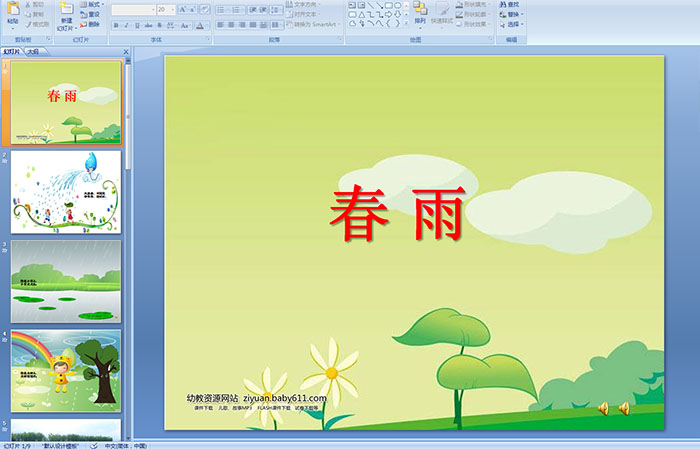Viewport: 700px width, 449px height.
Task: Expand the Shapes gallery More arrow
Action: click(406, 24)
